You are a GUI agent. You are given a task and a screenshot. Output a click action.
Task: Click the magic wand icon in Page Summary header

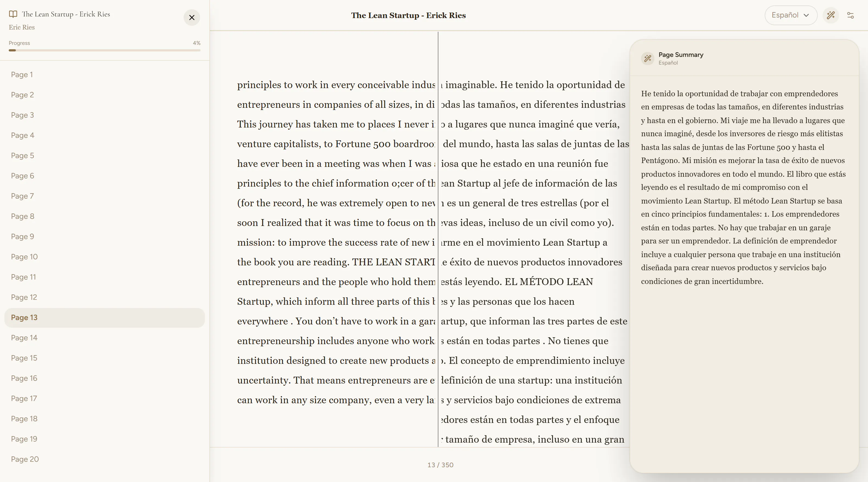tap(647, 59)
